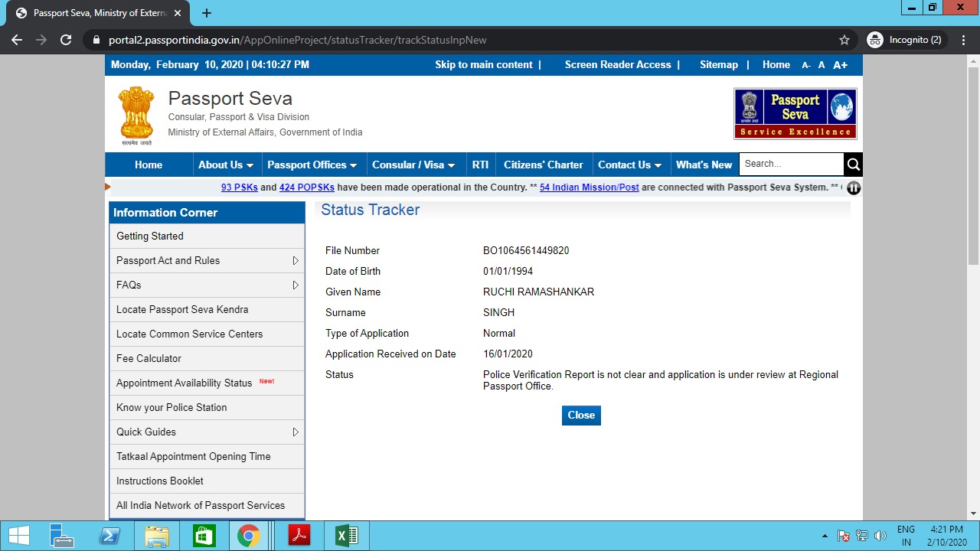Click the 93 PSKs ticker link
The height and width of the screenshot is (551, 980).
click(x=239, y=187)
